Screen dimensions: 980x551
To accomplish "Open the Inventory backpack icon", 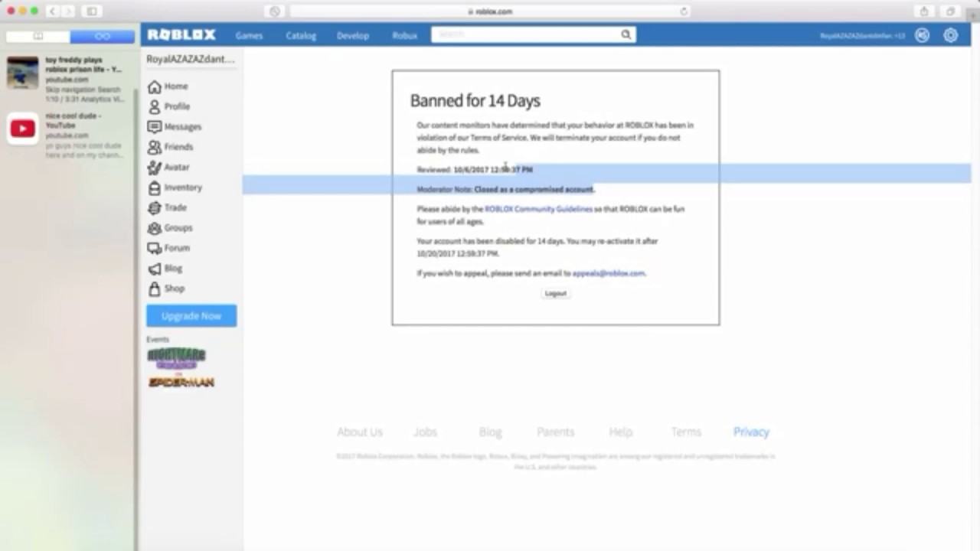I will tap(155, 187).
